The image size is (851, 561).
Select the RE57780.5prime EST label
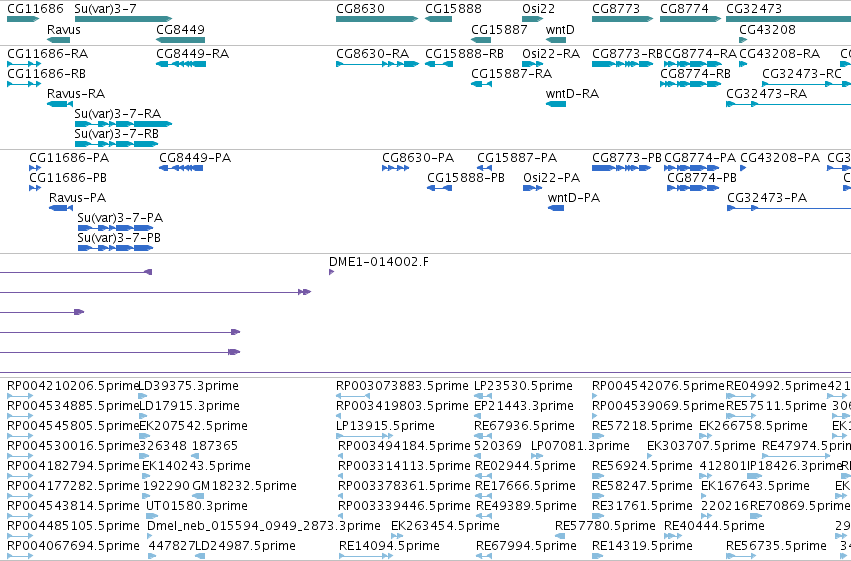605,526
